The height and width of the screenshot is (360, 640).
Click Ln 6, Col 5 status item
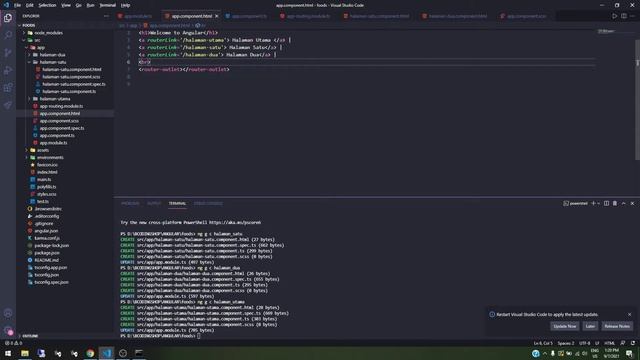pyautogui.click(x=543, y=343)
